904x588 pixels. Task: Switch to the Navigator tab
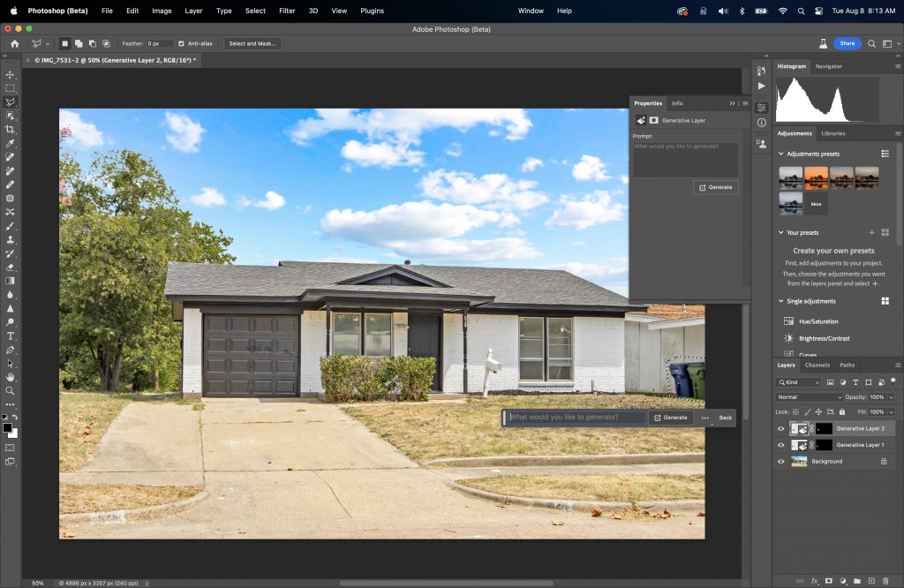coord(828,66)
